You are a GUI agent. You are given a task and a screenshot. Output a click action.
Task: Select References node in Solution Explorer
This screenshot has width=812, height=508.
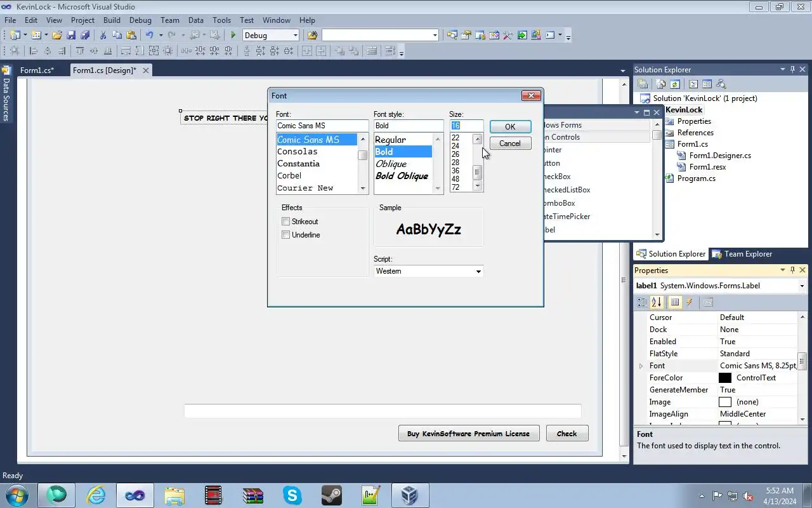pos(695,133)
